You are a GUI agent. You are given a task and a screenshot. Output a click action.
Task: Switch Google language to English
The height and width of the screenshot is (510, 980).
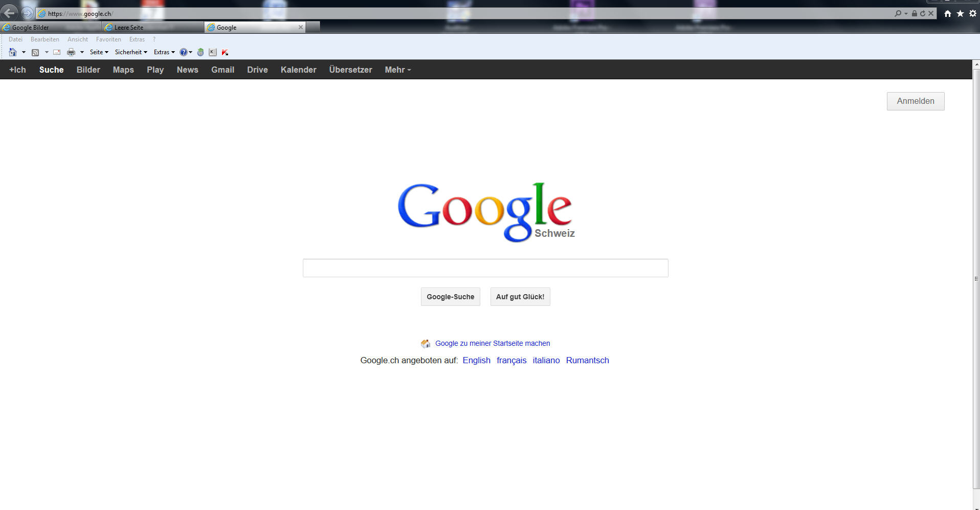tap(477, 360)
